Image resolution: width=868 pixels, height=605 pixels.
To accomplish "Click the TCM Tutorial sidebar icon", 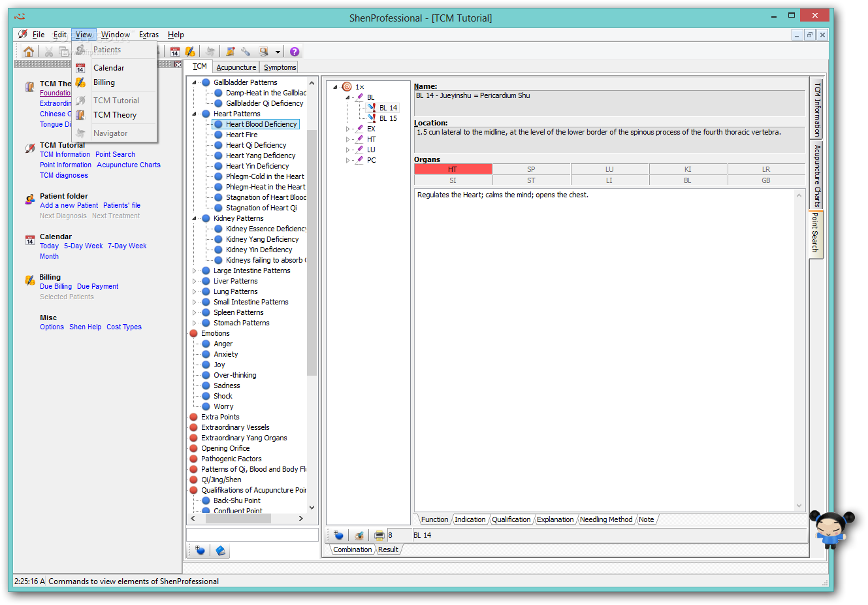I will [x=29, y=148].
